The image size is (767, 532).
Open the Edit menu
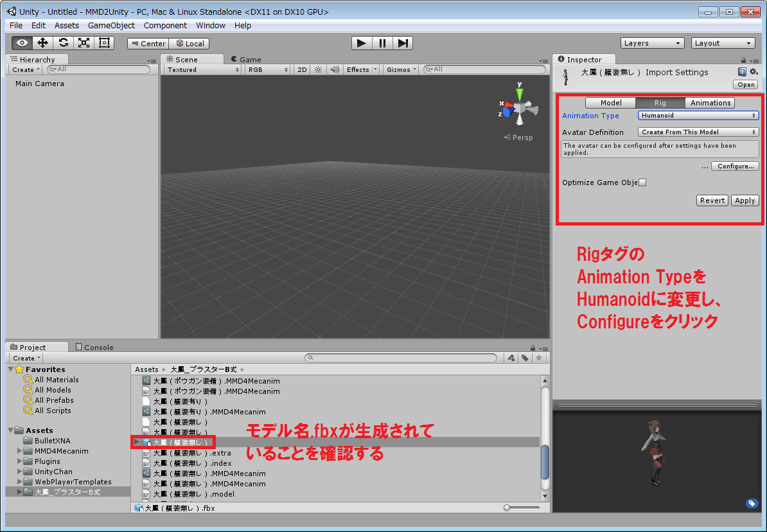pyautogui.click(x=38, y=26)
